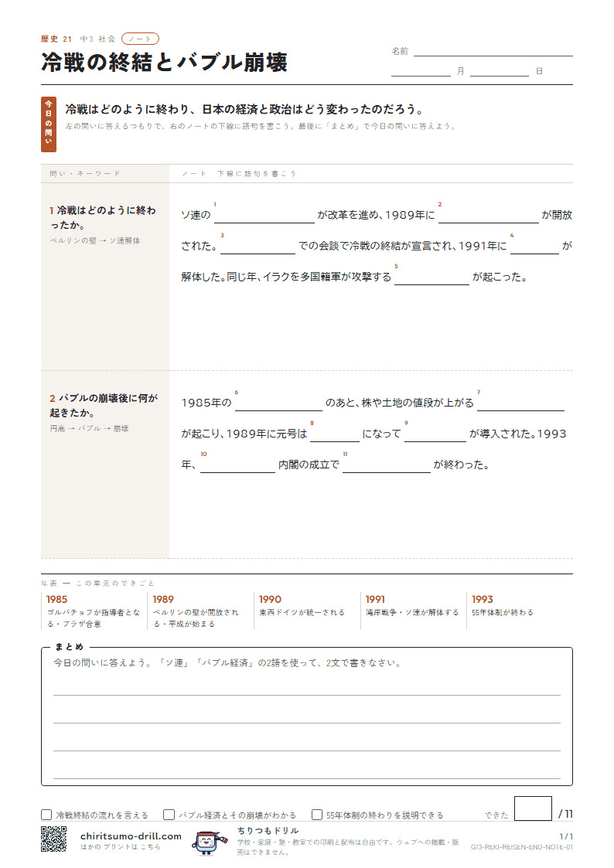Check the バブル経済とその崩壊がわかる box
The width and height of the screenshot is (614, 868).
(169, 815)
